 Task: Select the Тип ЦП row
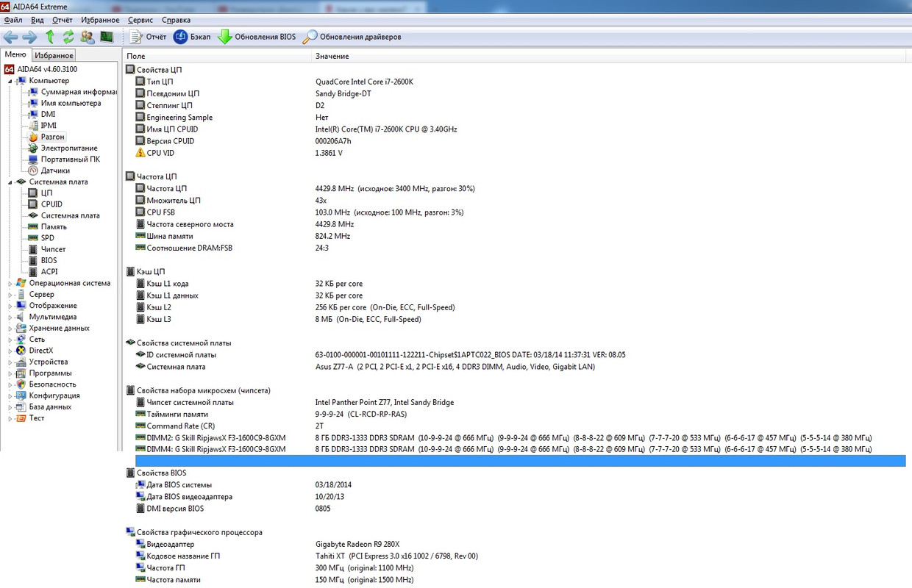(x=520, y=82)
